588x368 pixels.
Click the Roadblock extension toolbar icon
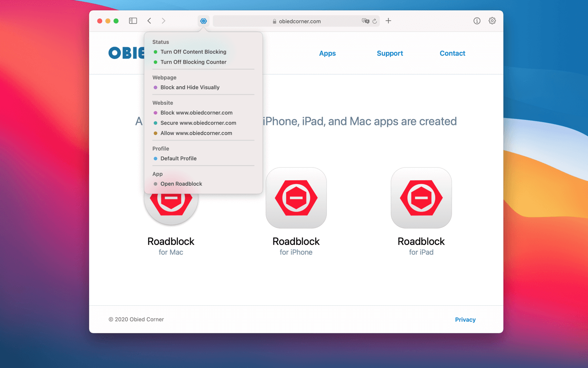coord(203,21)
